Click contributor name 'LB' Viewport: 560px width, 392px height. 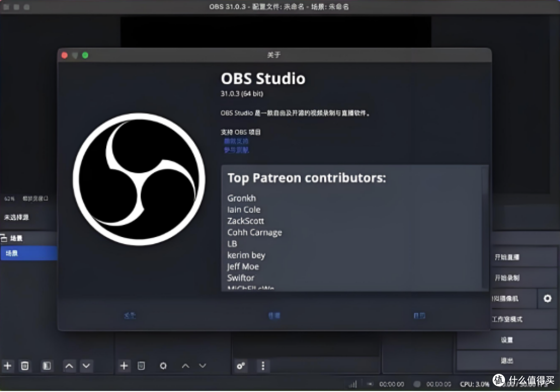pyautogui.click(x=232, y=244)
